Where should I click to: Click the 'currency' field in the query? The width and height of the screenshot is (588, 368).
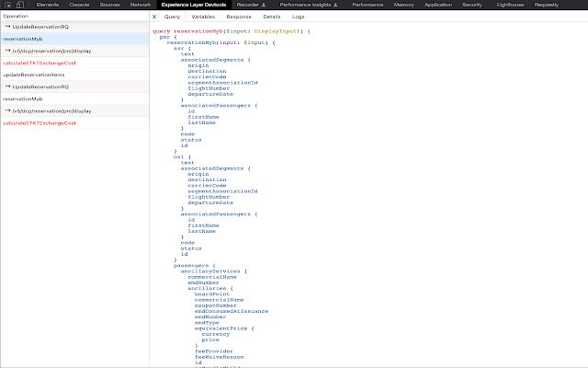click(x=216, y=334)
